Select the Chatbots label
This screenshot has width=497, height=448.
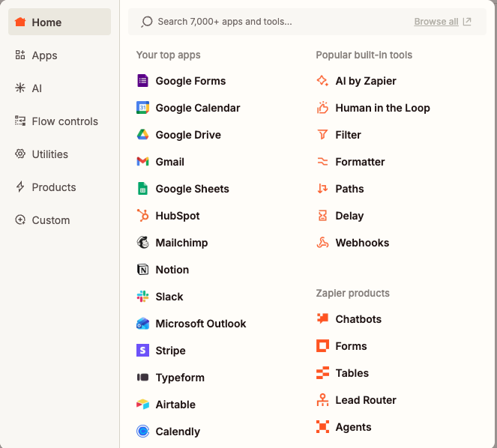tap(358, 319)
